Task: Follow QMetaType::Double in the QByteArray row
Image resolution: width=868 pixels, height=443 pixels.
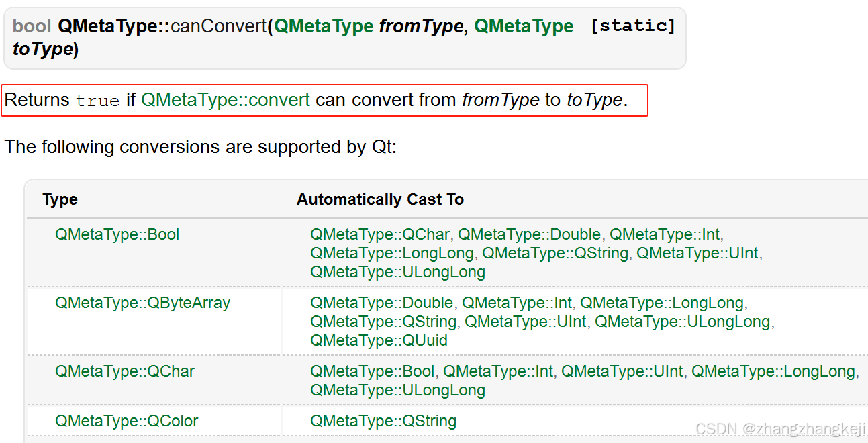Action: (382, 303)
